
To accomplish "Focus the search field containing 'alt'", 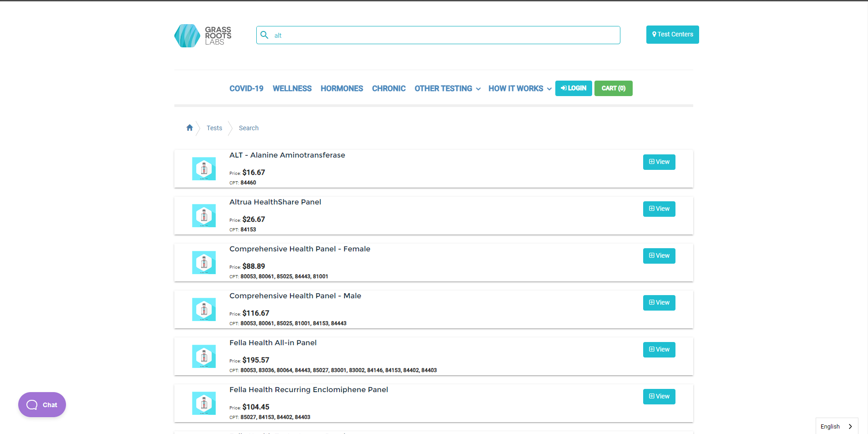I will (438, 35).
